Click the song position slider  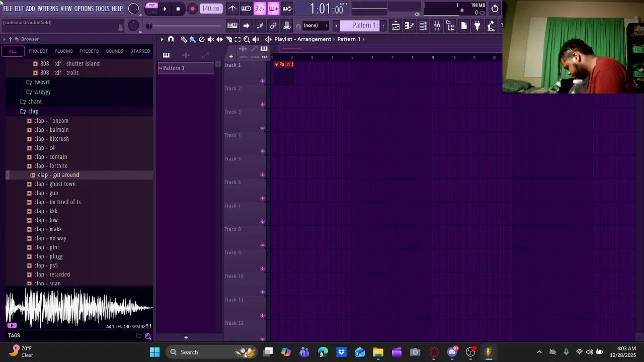[185, 26]
